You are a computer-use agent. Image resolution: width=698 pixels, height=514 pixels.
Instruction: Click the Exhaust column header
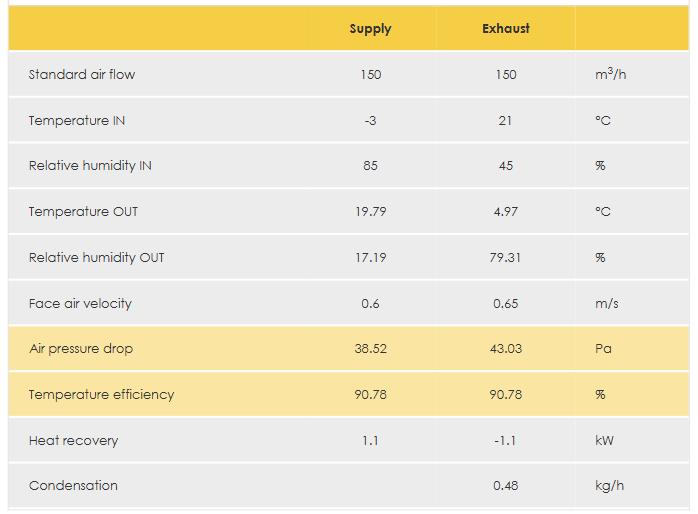click(x=505, y=28)
